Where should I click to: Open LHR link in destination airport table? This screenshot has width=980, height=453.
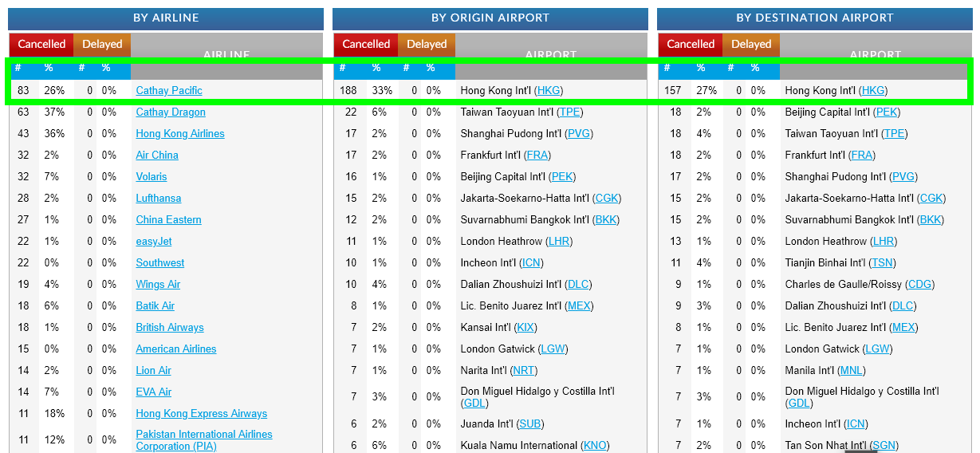coord(884,242)
